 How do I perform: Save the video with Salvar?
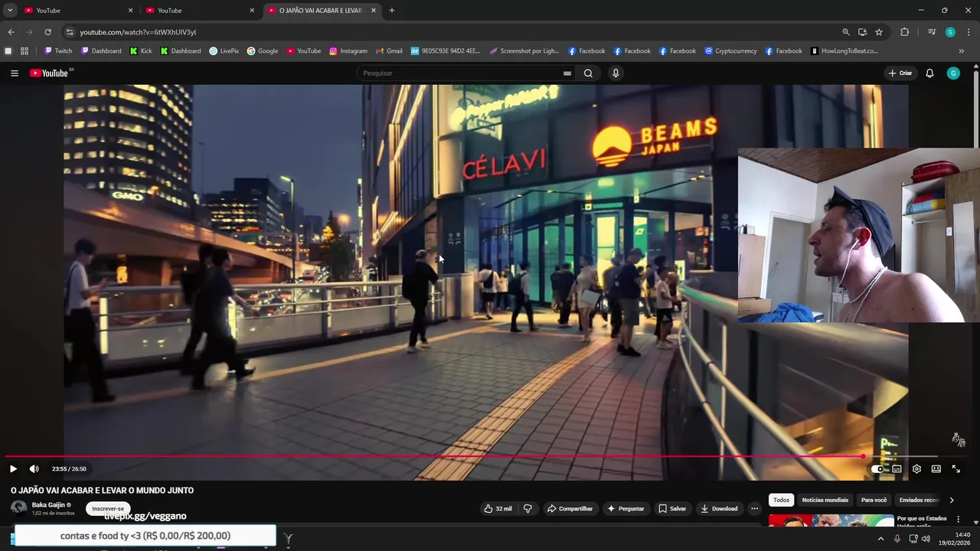coord(672,509)
